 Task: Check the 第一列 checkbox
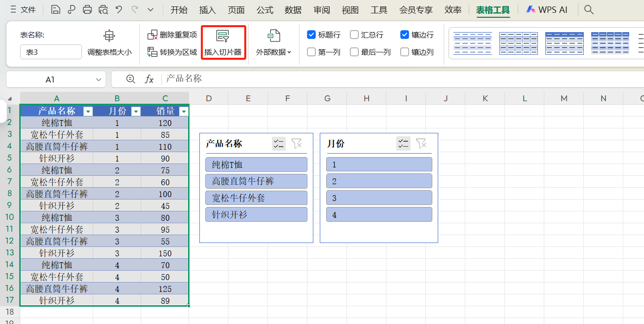click(311, 52)
